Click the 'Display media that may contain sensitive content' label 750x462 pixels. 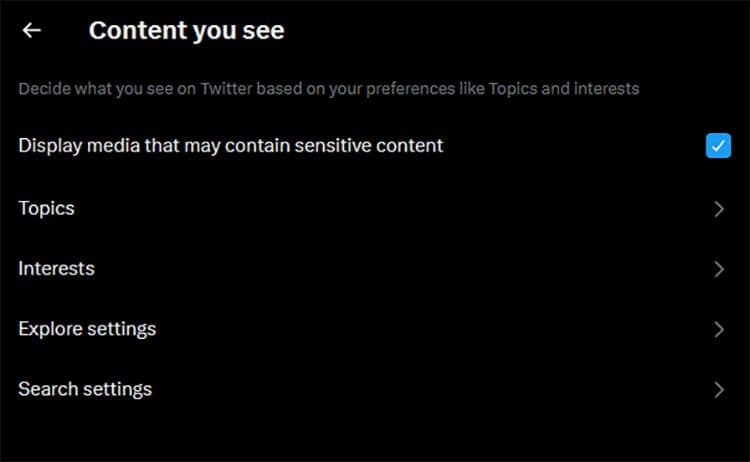pyautogui.click(x=230, y=146)
